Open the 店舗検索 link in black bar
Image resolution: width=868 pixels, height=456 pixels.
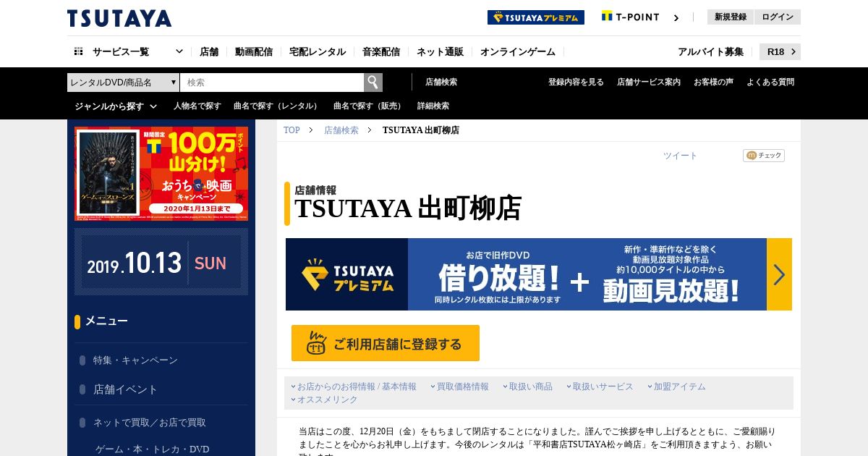[441, 83]
